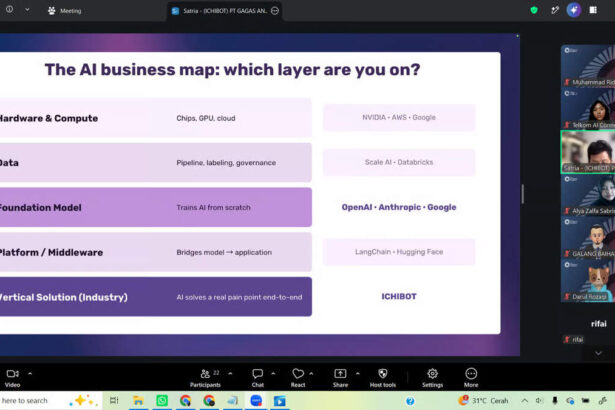Click the 'Pipeline, labeling, governance' text
Screen dimensions: 615x410
click(226, 163)
